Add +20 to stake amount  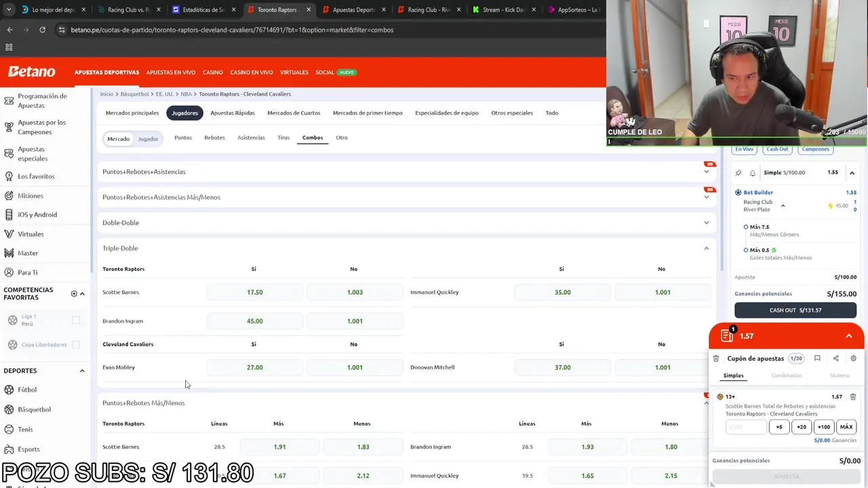802,427
